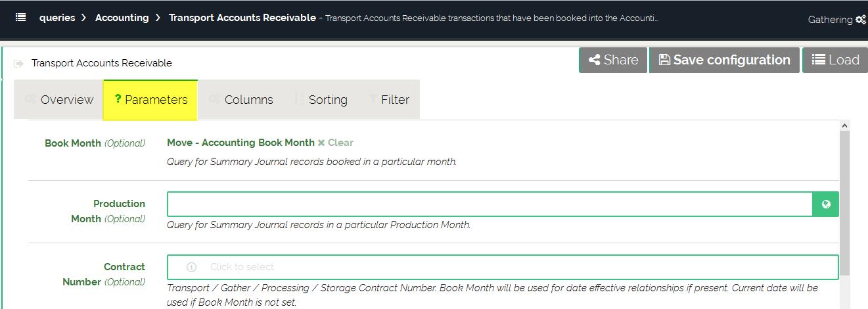Go to Accounting breadcrumb link
This screenshot has height=309, width=868.
coord(122,18)
